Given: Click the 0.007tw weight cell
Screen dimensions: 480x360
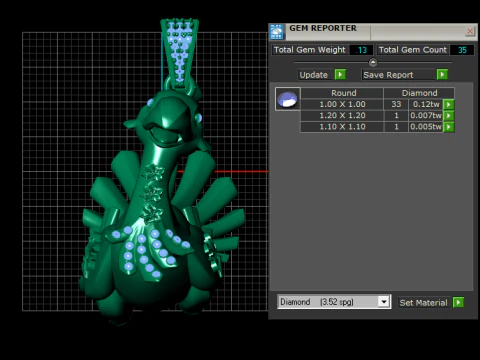Looking at the screenshot, I should [x=426, y=116].
